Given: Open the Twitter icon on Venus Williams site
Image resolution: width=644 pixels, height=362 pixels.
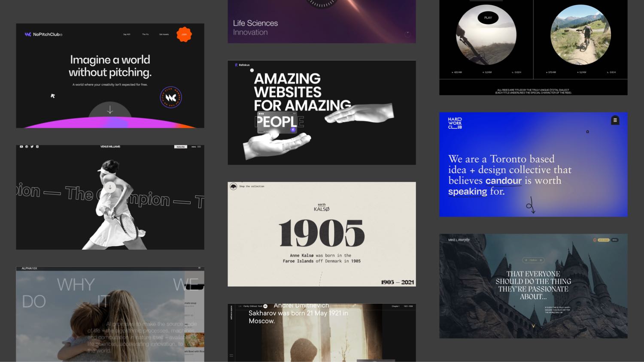Looking at the screenshot, I should pos(32,147).
